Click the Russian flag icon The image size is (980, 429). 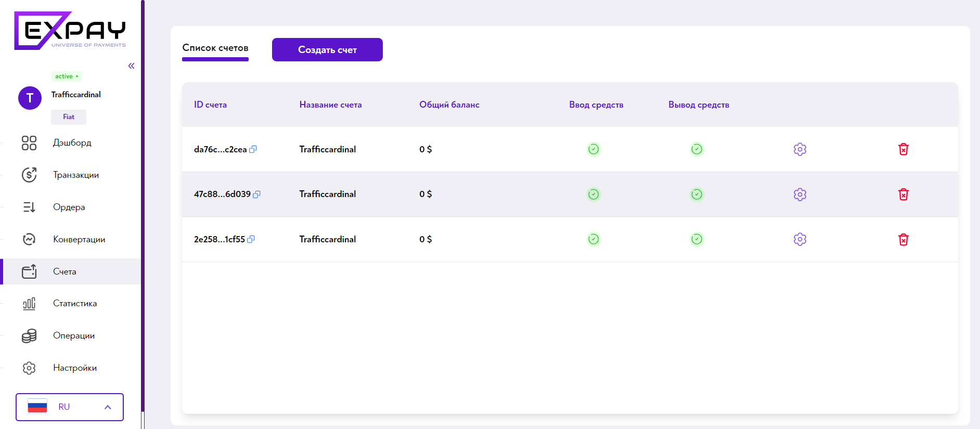tap(37, 407)
